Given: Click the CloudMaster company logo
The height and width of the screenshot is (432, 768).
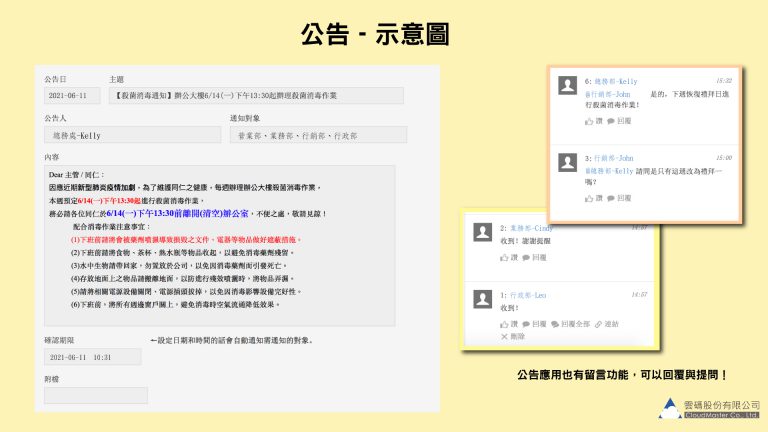Looking at the screenshot, I should (x=709, y=408).
